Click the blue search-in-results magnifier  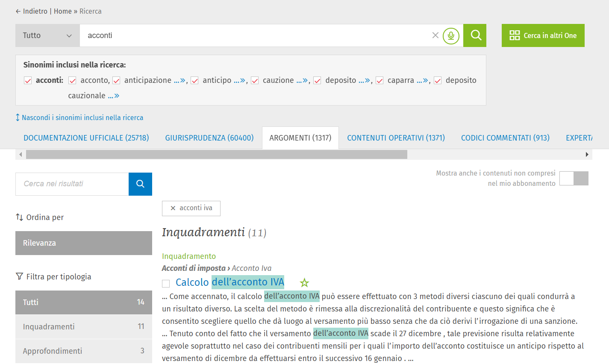click(140, 184)
